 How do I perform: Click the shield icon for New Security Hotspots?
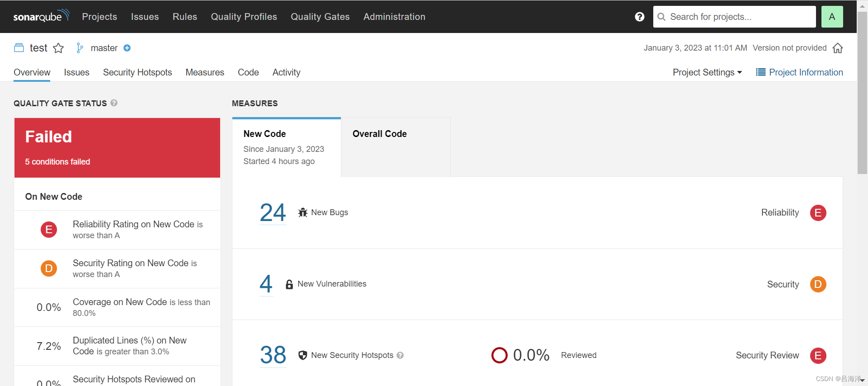click(303, 355)
